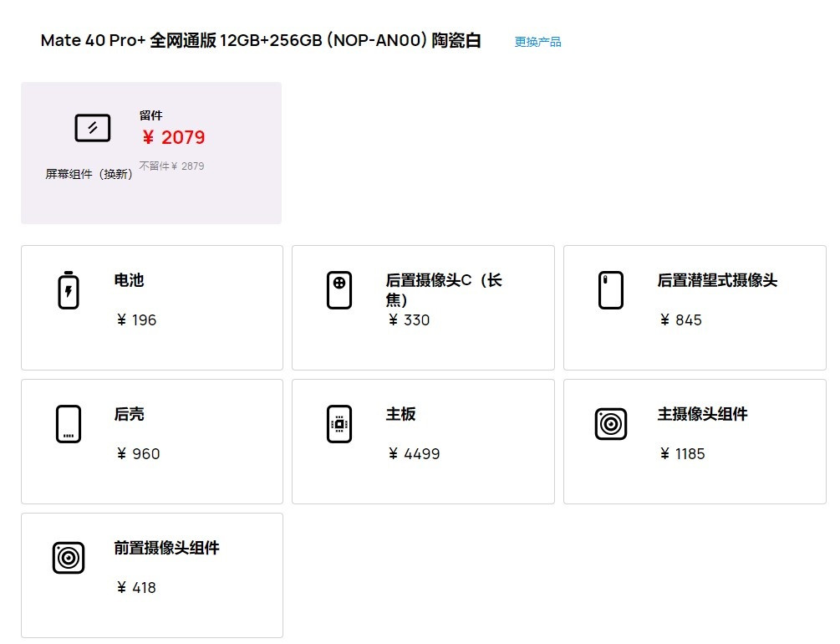Select the 屏幕组件（换新）label

pos(89,174)
